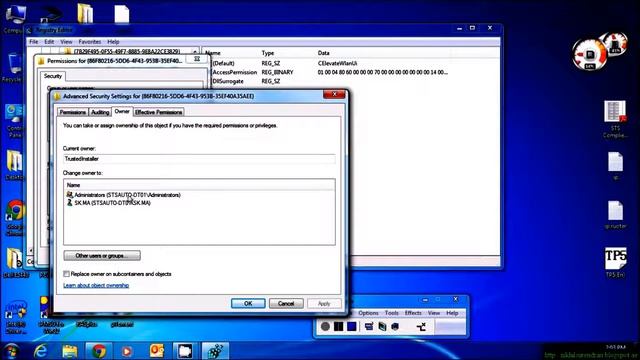Viewport: 640px width, 360px height.
Task: Open the qt router desktop file
Action: 615,214
